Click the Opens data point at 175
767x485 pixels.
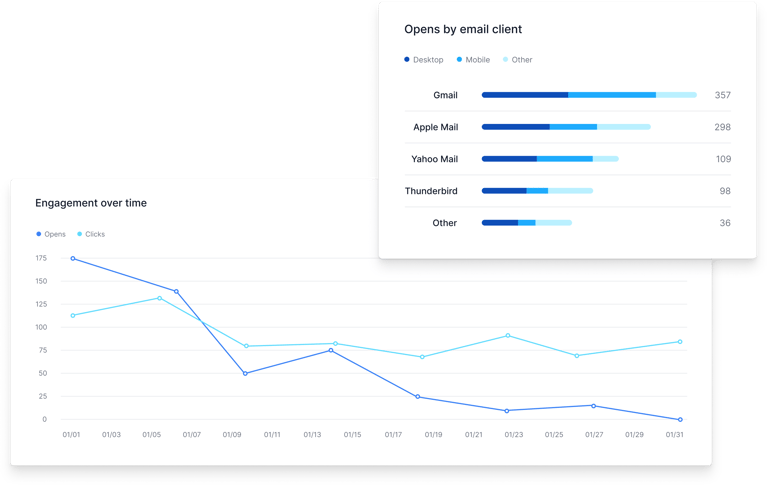pos(73,258)
